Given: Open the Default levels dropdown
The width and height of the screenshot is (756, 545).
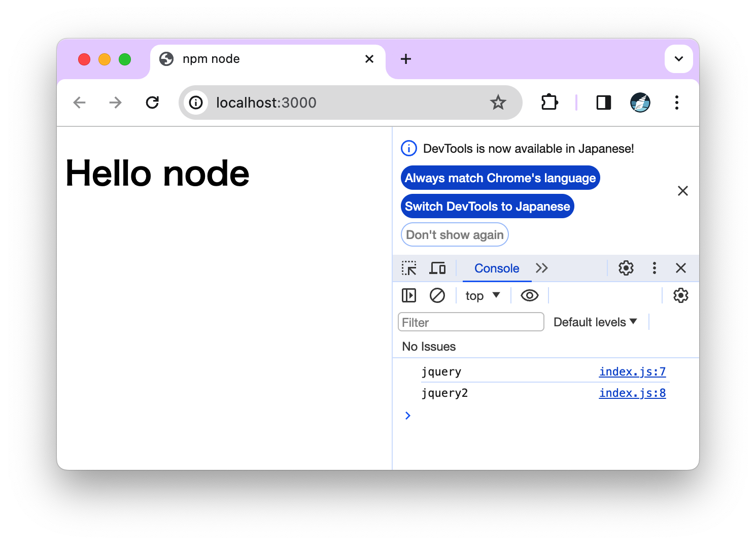Looking at the screenshot, I should [595, 322].
